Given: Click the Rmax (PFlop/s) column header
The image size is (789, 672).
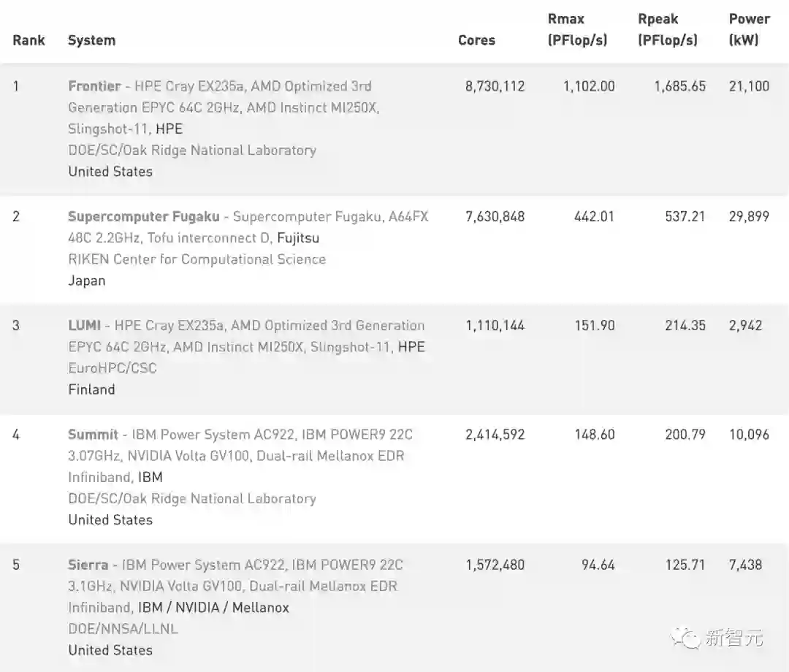Looking at the screenshot, I should click(x=577, y=30).
